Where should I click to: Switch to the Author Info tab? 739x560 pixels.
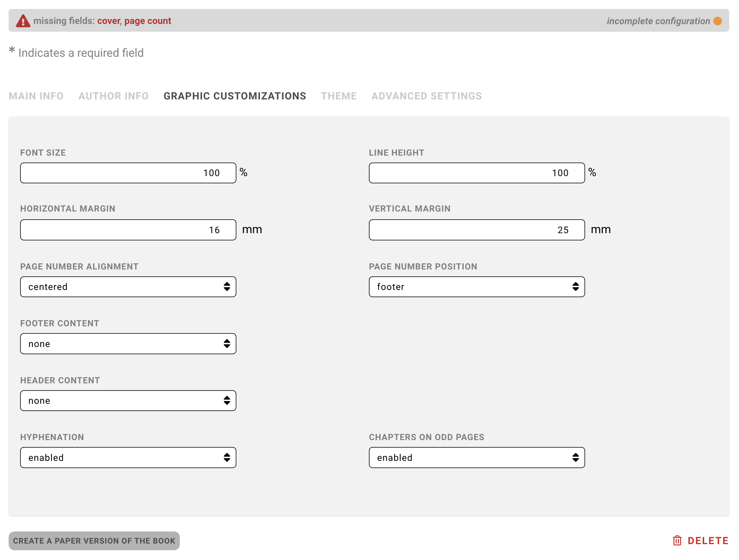click(x=114, y=96)
